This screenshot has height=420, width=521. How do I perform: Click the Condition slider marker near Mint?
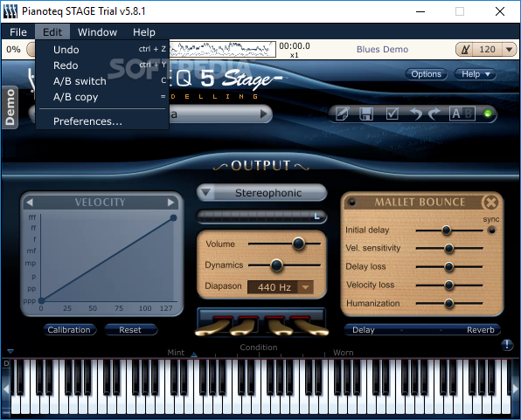pos(194,355)
